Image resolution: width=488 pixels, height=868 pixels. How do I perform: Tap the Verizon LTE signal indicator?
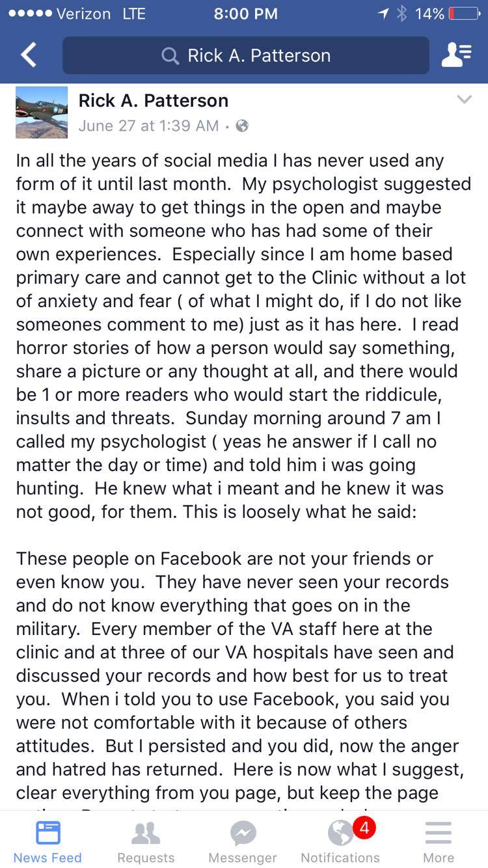(x=75, y=14)
